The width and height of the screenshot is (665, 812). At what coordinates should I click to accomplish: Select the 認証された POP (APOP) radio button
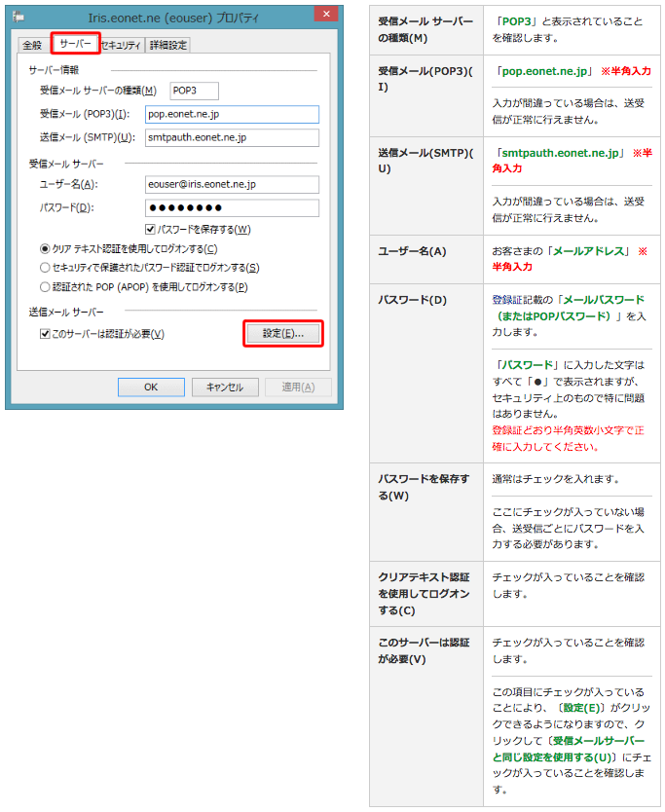click(45, 287)
